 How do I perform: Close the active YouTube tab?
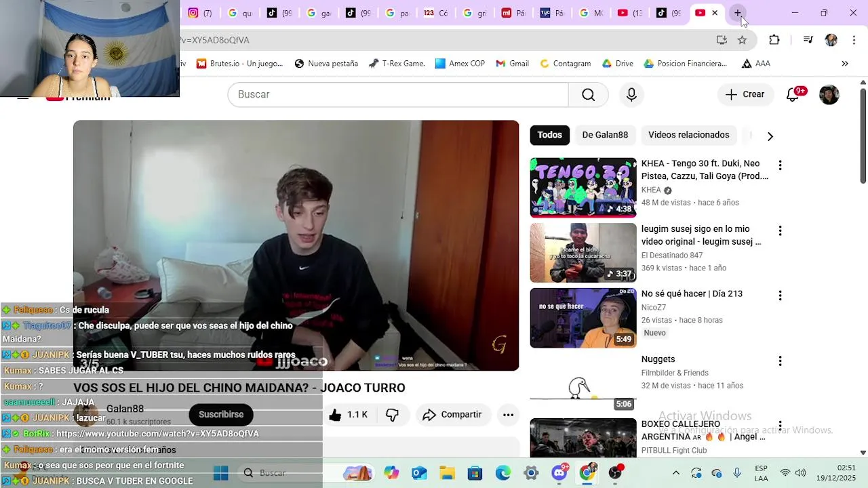[x=715, y=13]
